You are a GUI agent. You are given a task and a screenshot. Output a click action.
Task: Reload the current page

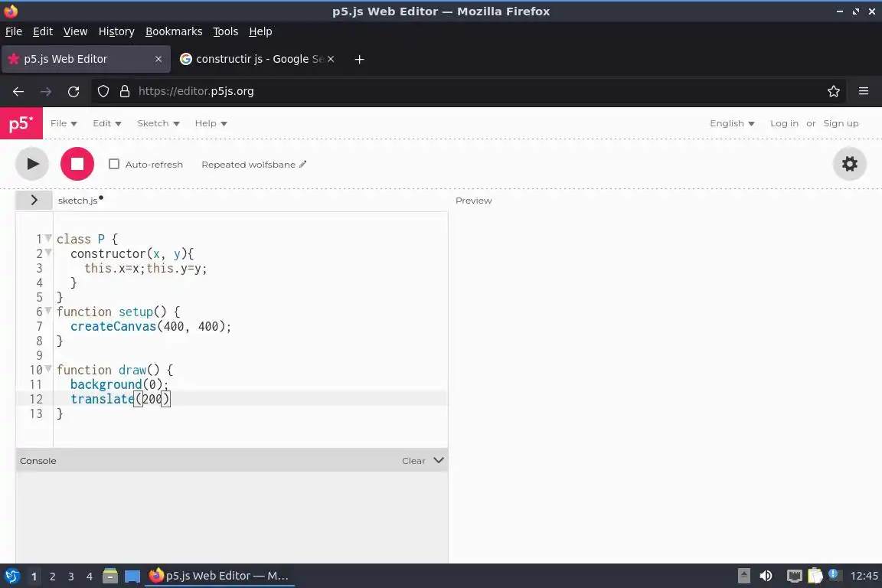pos(73,91)
